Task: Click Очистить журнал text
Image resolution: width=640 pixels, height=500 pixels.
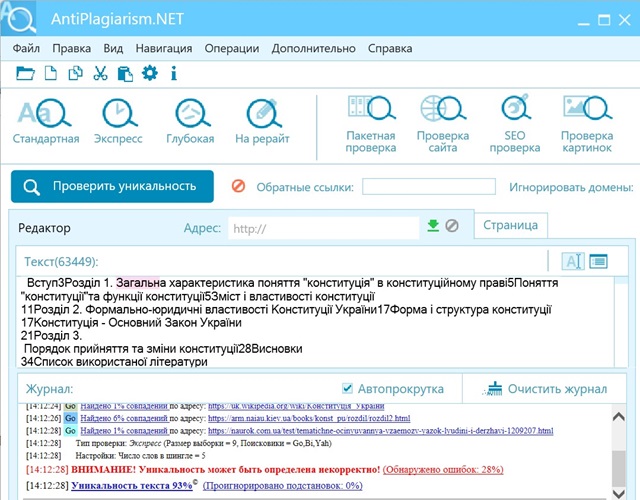Action: tap(557, 389)
